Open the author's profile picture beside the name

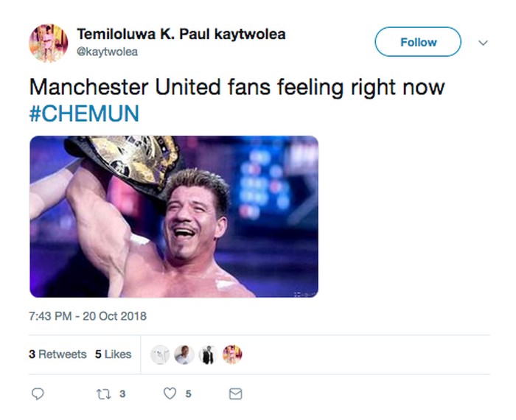tap(49, 42)
